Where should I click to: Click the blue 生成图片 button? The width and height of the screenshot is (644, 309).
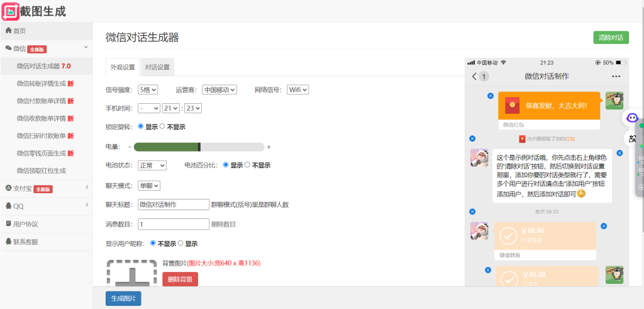123,298
